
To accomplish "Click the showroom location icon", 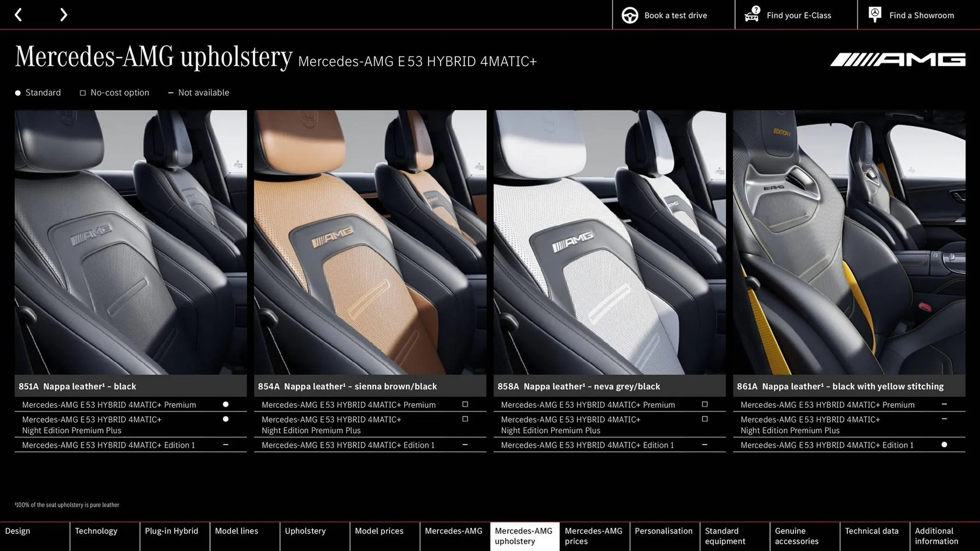I will tap(874, 14).
